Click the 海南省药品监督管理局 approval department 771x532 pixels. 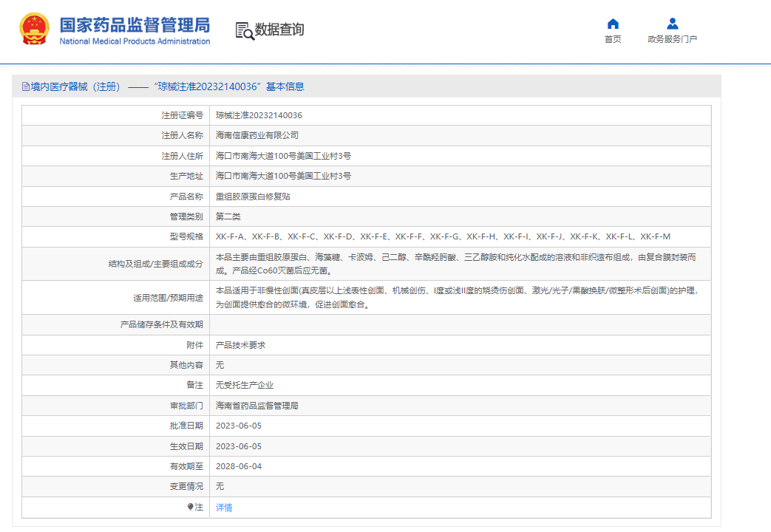257,406
